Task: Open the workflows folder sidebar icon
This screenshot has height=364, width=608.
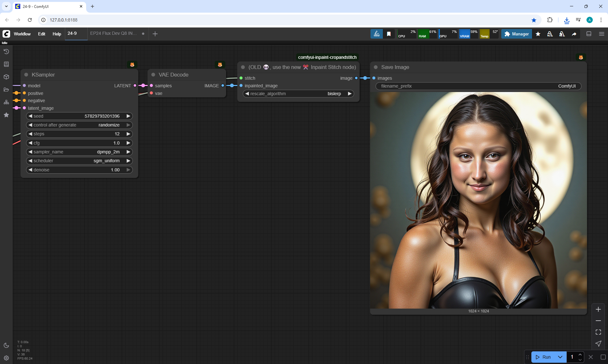Action: pyautogui.click(x=6, y=89)
